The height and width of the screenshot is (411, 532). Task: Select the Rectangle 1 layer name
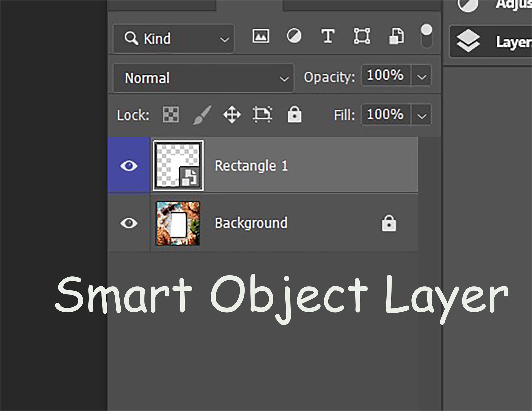(x=251, y=166)
